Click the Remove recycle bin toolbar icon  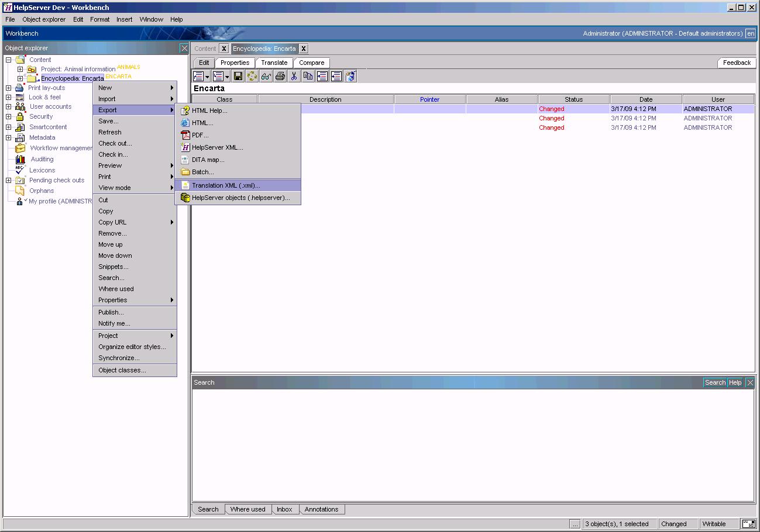pos(350,76)
